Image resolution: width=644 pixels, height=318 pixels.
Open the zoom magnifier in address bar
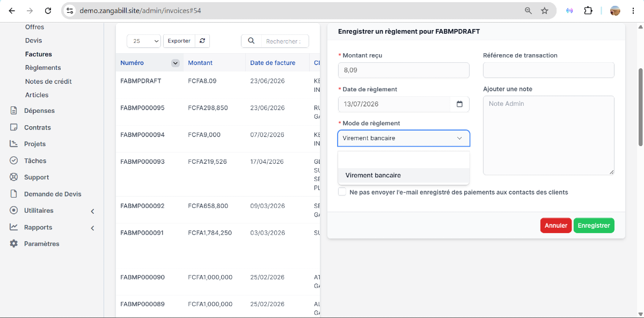coord(528,11)
